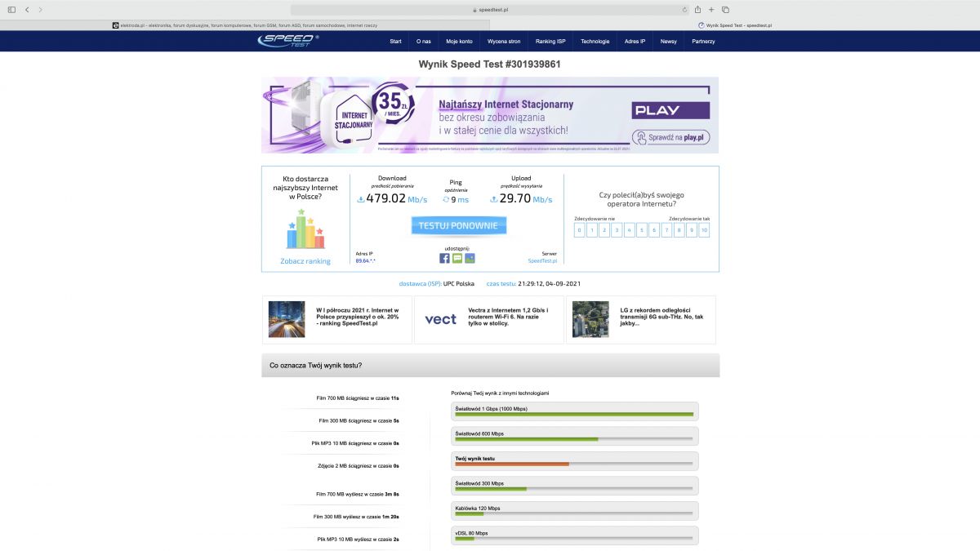This screenshot has width=980, height=551.
Task: Open the Zobacz ranking link
Action: click(305, 261)
